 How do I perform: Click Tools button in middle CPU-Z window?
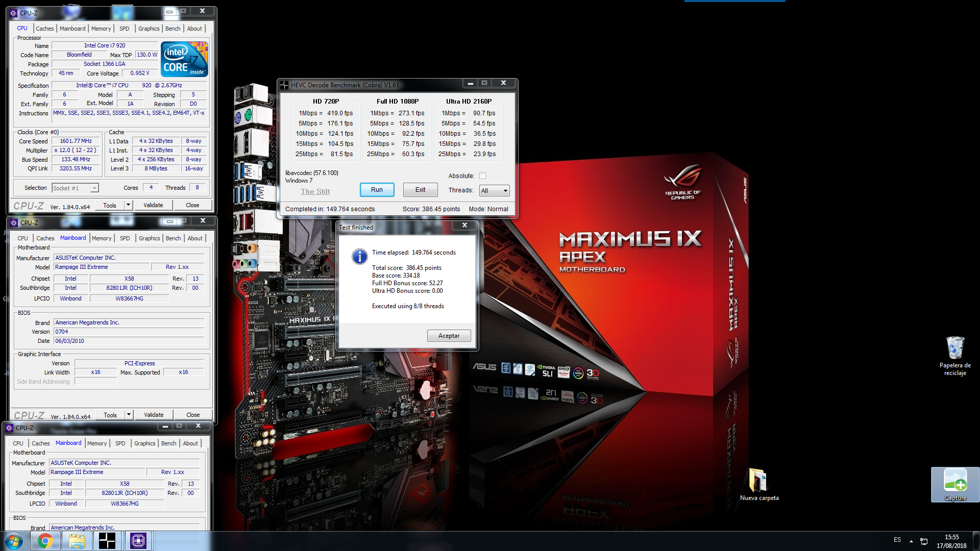110,415
